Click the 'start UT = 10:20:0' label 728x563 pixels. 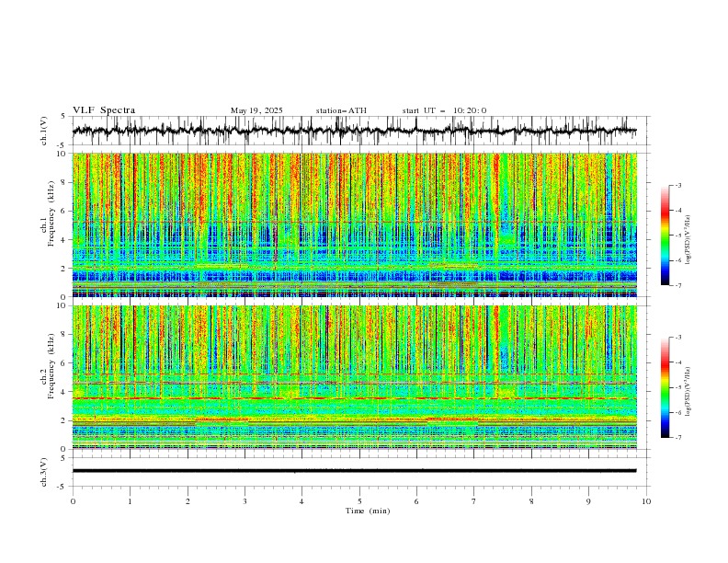(x=444, y=110)
